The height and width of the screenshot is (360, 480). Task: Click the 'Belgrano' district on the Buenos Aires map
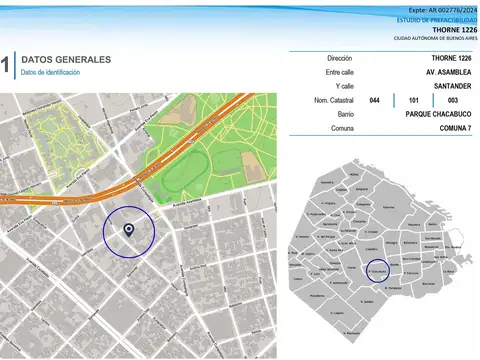click(362, 189)
